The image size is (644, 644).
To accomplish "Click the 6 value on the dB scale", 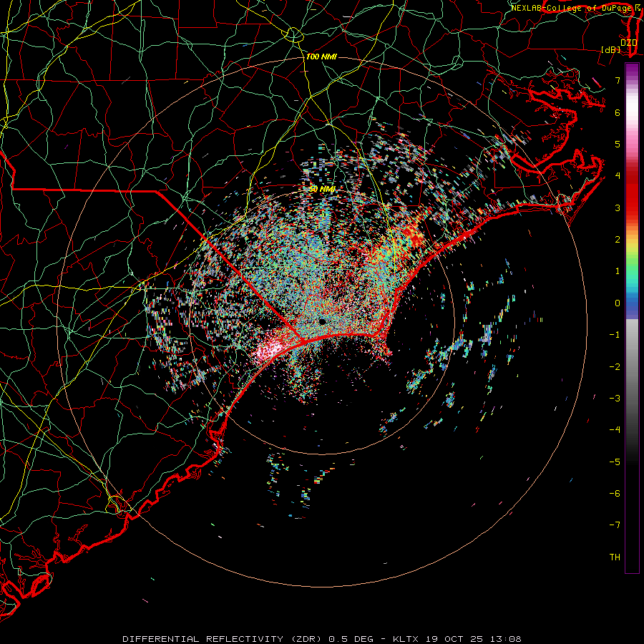I will pyautogui.click(x=618, y=112).
